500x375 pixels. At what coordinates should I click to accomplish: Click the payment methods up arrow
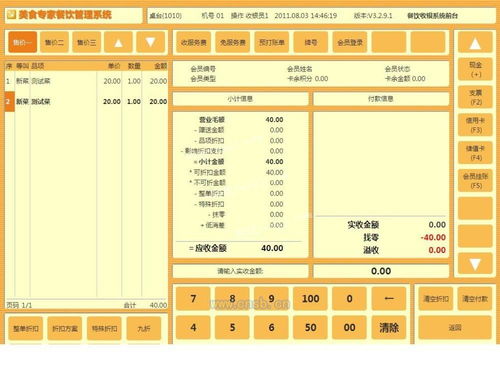point(475,42)
